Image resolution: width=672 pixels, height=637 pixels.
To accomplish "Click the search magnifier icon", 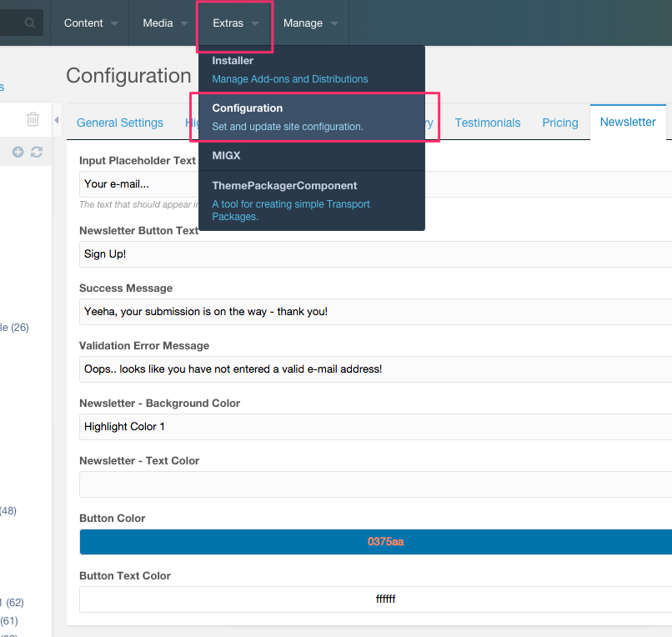I will [30, 23].
